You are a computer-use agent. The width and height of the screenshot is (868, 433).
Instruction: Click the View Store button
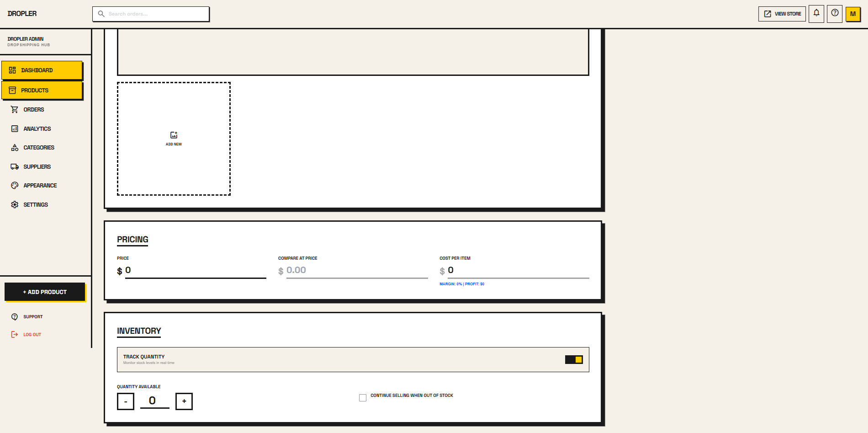coord(782,14)
